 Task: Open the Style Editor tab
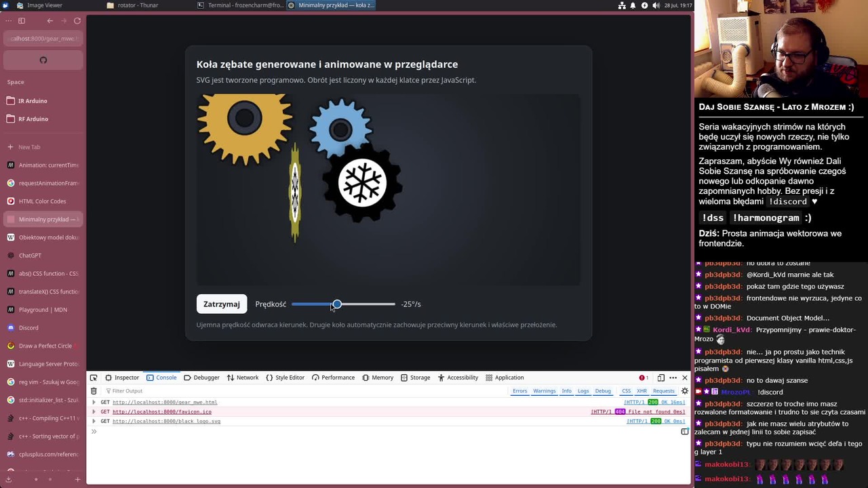pyautogui.click(x=285, y=378)
